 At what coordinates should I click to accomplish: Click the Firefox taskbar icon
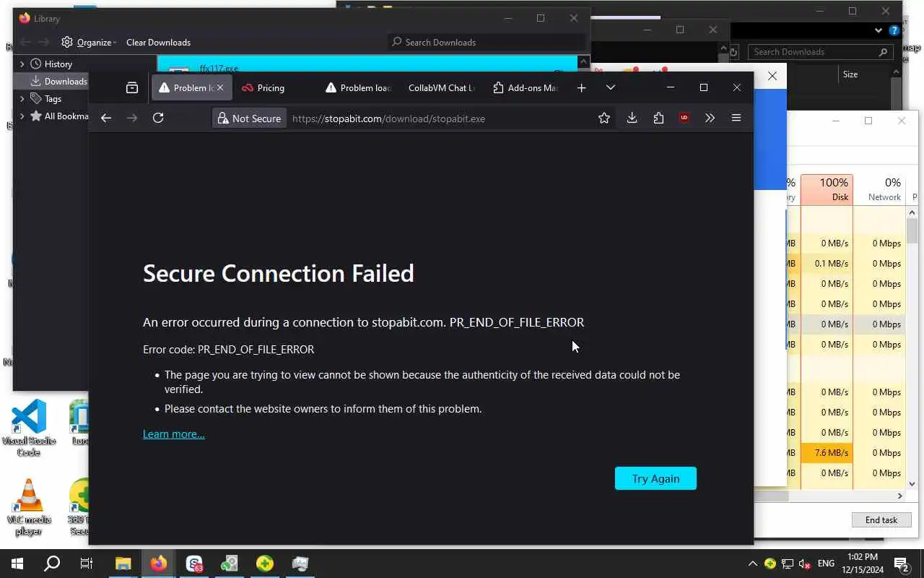pyautogui.click(x=159, y=564)
